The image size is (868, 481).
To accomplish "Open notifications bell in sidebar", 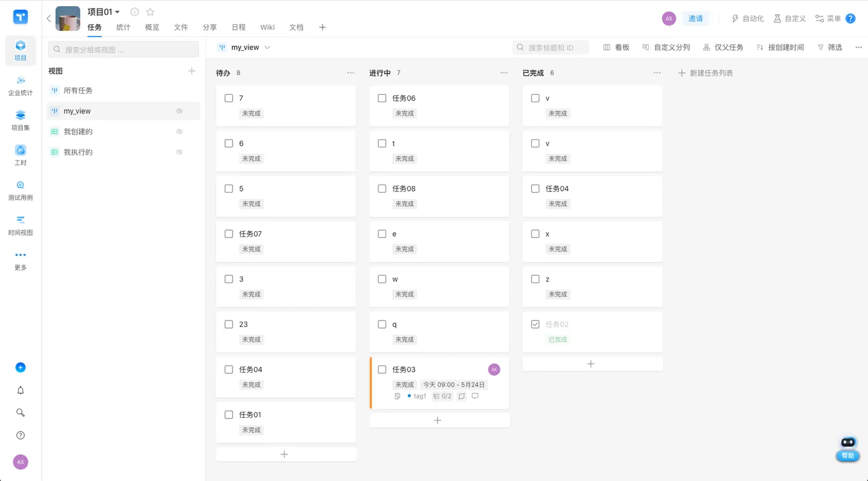I will point(20,390).
